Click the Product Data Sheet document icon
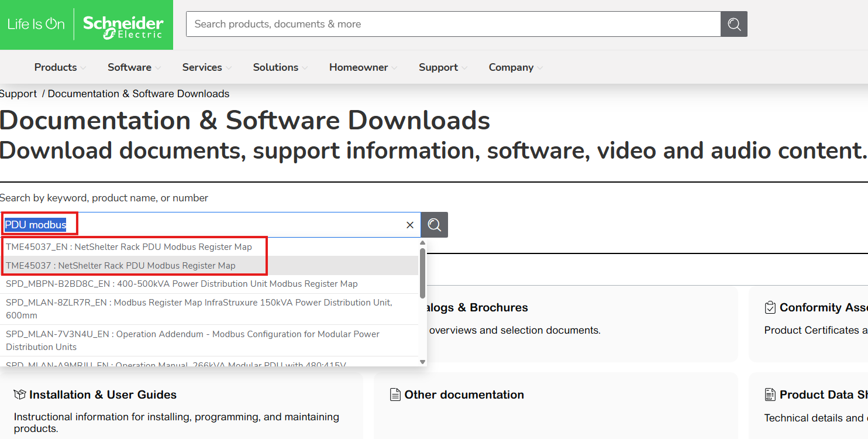The height and width of the screenshot is (439, 868). tap(770, 395)
